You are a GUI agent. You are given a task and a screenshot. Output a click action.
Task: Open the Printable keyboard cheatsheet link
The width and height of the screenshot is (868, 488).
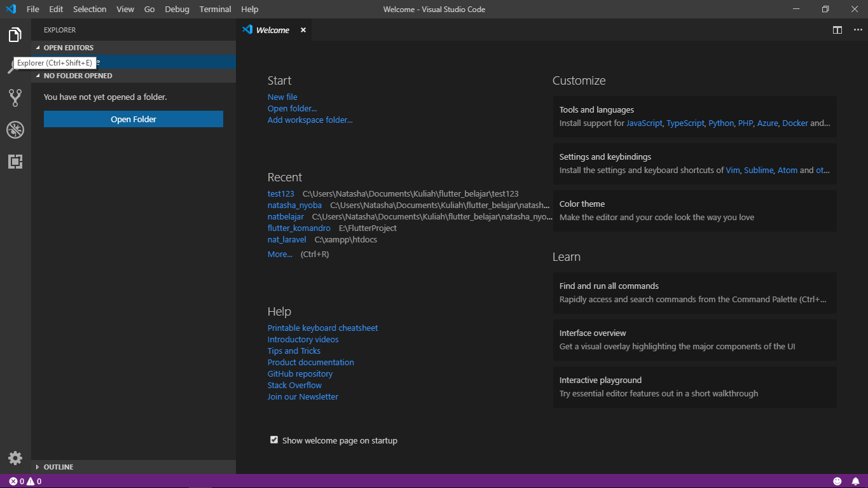tap(322, 327)
